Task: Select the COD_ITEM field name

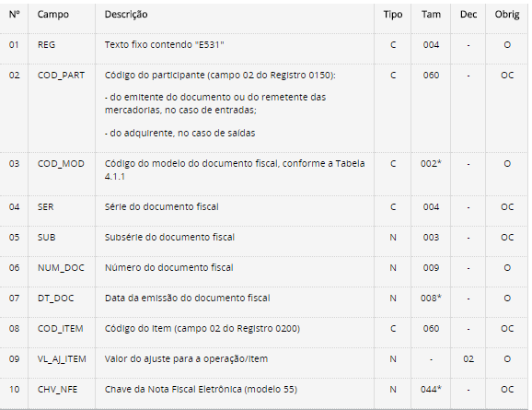Action: pyautogui.click(x=61, y=329)
